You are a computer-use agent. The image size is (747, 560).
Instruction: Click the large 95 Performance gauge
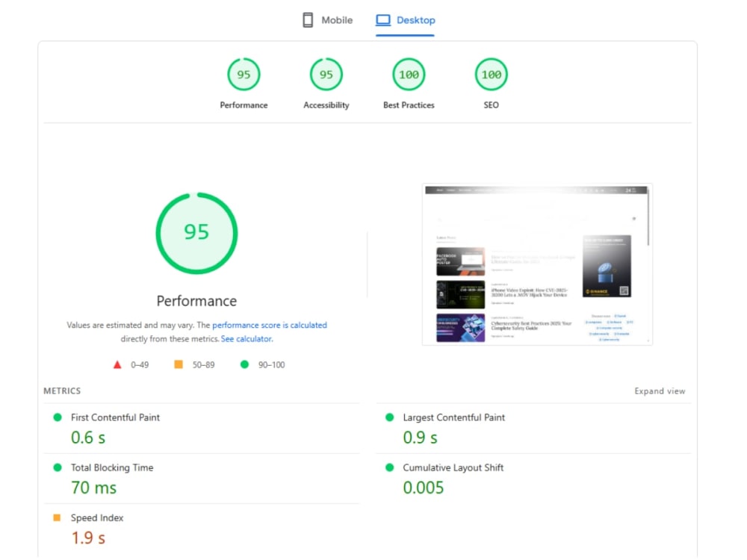[196, 233]
